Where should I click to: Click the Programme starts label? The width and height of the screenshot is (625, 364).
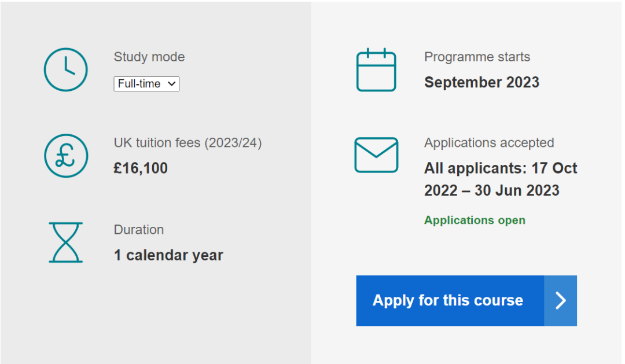[477, 57]
